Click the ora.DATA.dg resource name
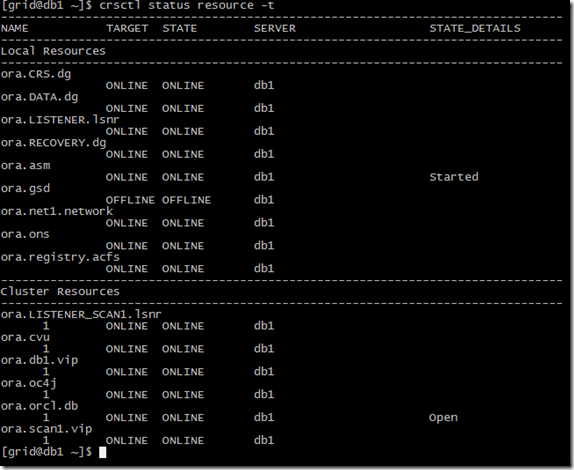Image resolution: width=574 pixels, height=470 pixels. (x=40, y=97)
